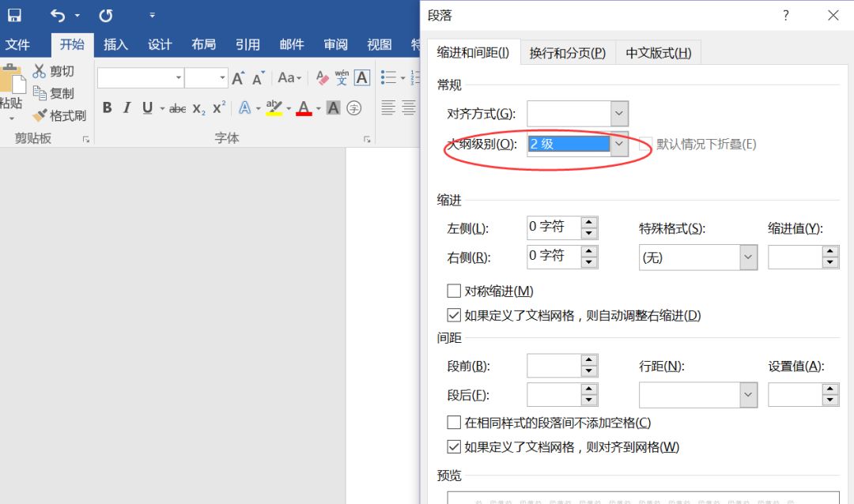Click Decrease Font Size icon
The height and width of the screenshot is (504, 854).
click(258, 78)
